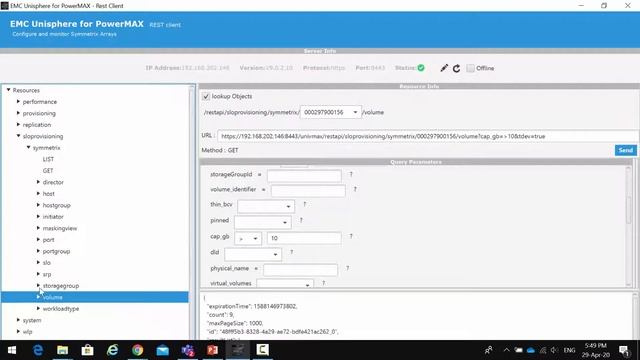The height and width of the screenshot is (360, 640).
Task: Click the Query Parameters vertical scrollbar
Action: pos(629,226)
